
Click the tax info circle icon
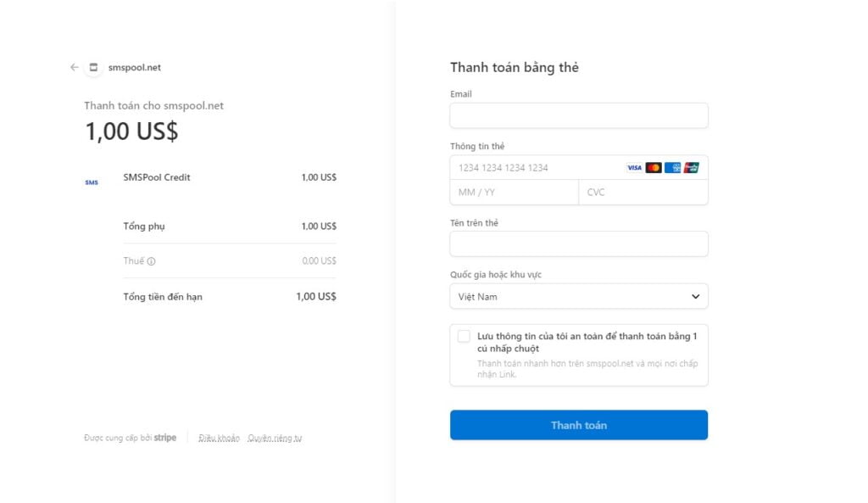[151, 261]
